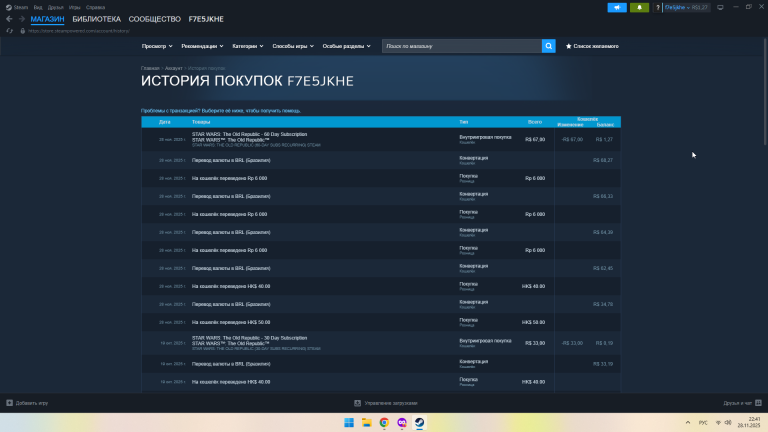
Task: Click the downloads icon at bottom center
Action: coord(358,403)
